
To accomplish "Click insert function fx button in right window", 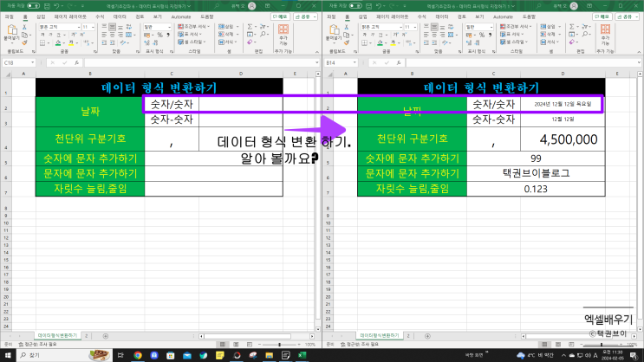I will click(399, 63).
